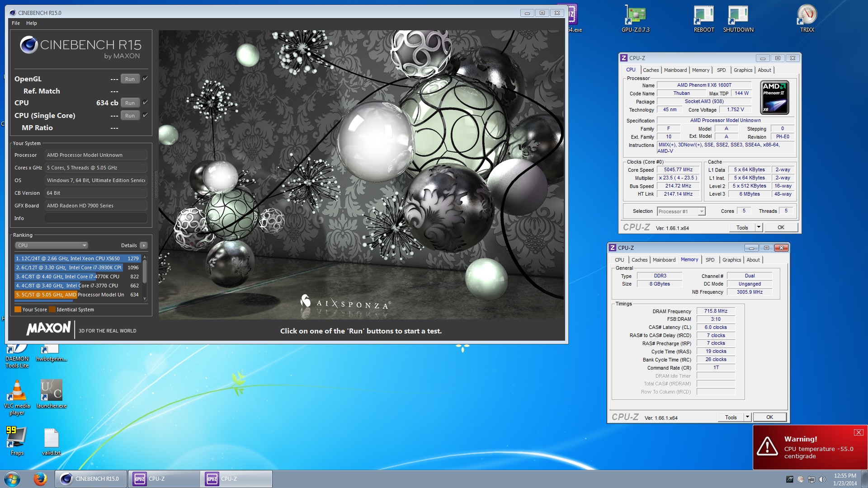This screenshot has height=488, width=868.
Task: Select ranking row Intel Core i7-4770K
Action: tap(77, 277)
